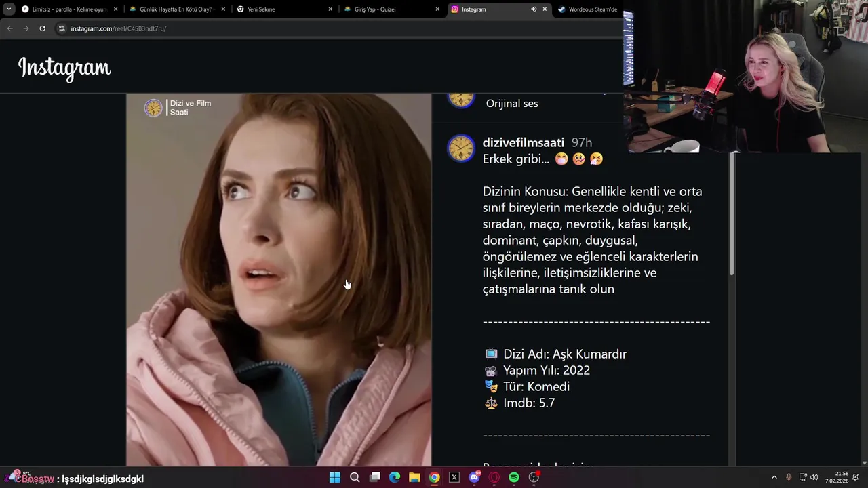Open the Opera browser taskbar icon

[494, 477]
